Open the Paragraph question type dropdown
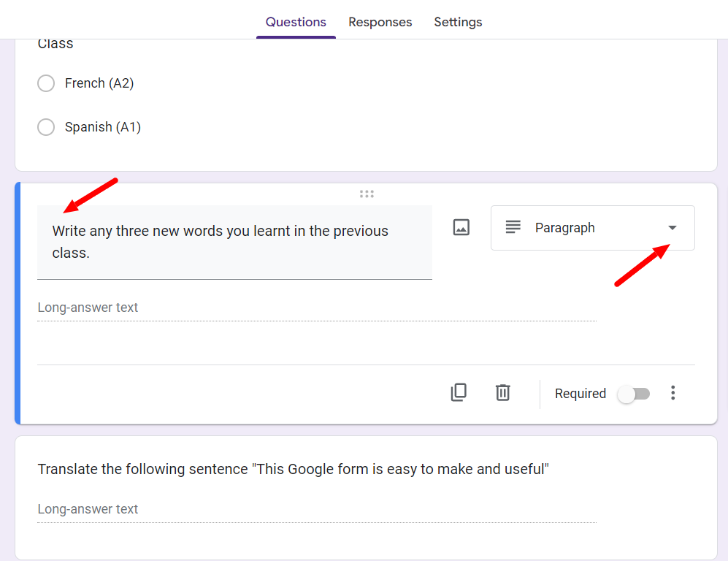 click(x=592, y=228)
